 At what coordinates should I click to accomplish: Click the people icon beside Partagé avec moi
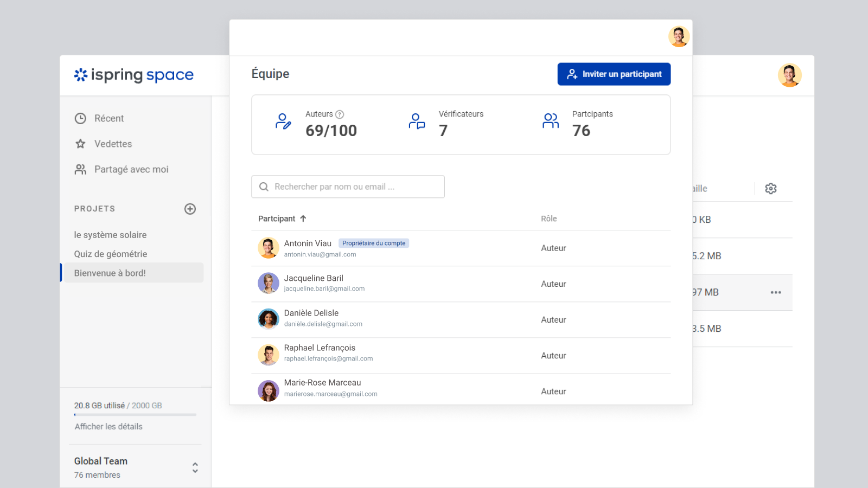pos(80,169)
